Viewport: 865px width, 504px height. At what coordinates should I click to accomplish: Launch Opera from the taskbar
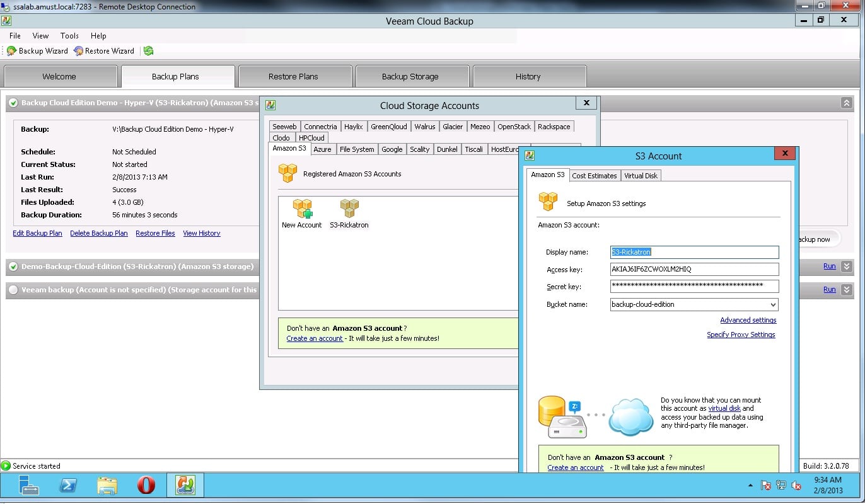pyautogui.click(x=146, y=484)
